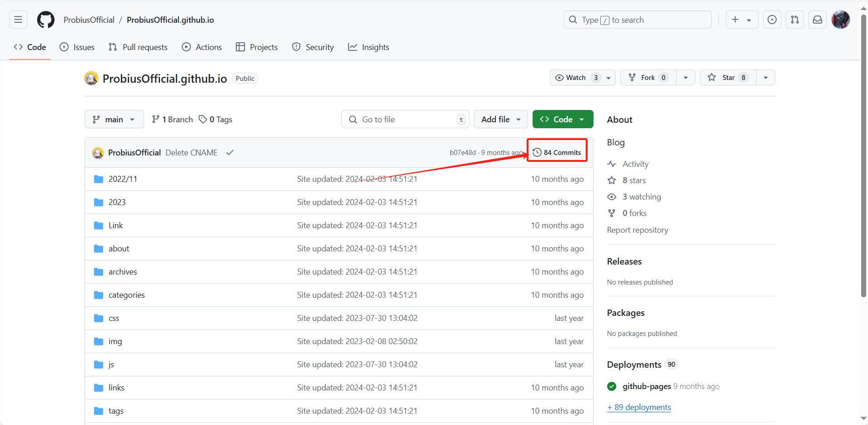Open the js folder

point(111,365)
